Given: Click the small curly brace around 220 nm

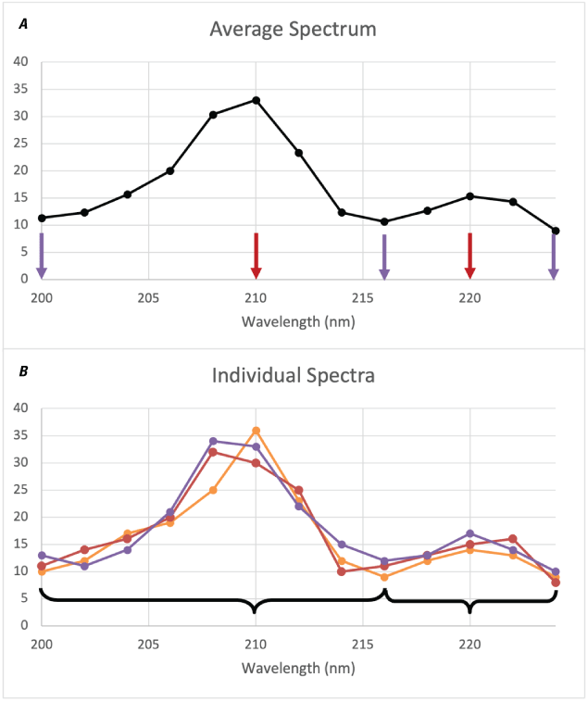Looking at the screenshot, I should coord(470,602).
